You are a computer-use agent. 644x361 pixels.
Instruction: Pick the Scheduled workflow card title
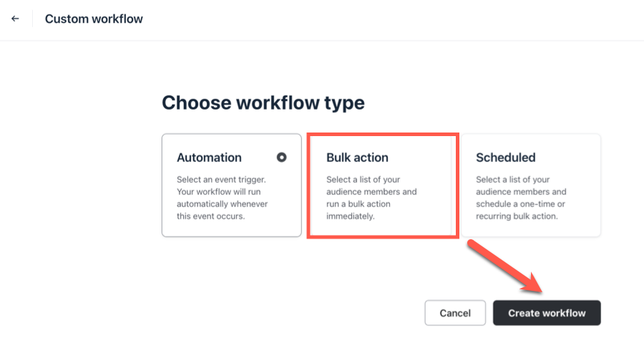pyautogui.click(x=505, y=158)
